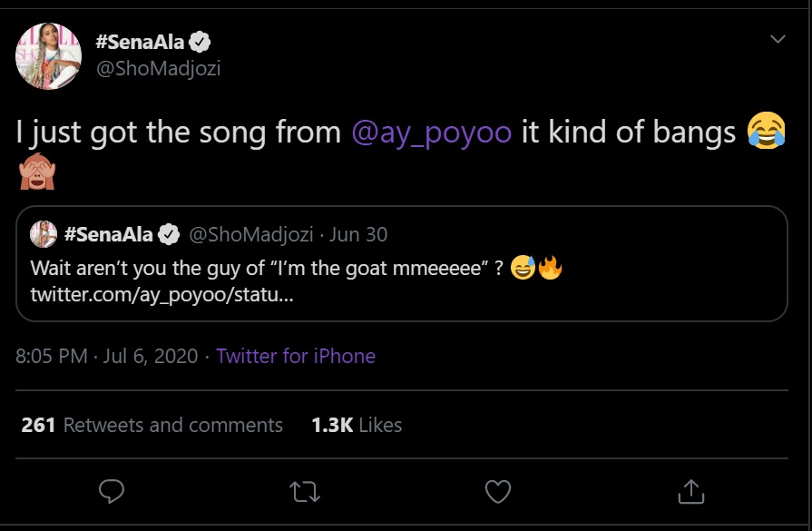The image size is (812, 531).
Task: Open the main profile picture of ShoMadjozi
Action: [49, 57]
